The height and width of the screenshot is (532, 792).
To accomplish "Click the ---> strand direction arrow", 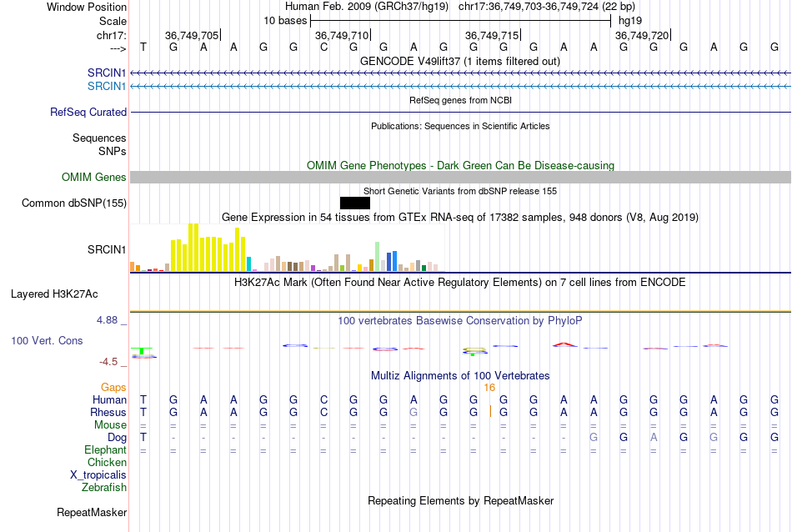I will [118, 48].
